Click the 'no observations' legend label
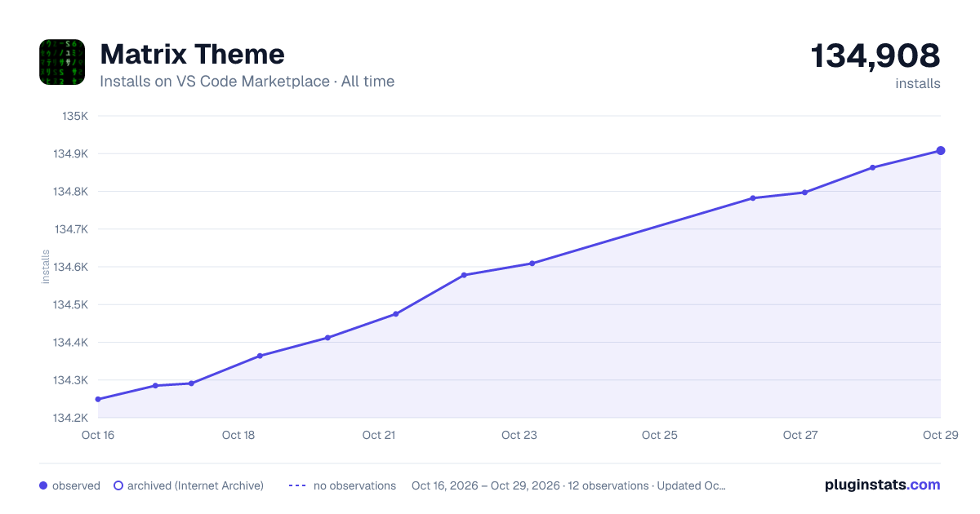 pos(354,485)
